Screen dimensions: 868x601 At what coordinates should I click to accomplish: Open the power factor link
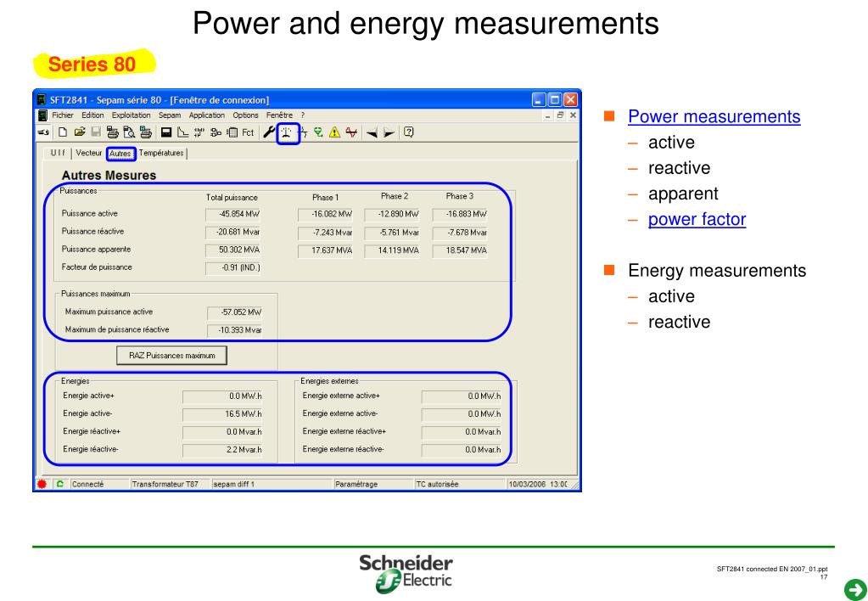[697, 219]
